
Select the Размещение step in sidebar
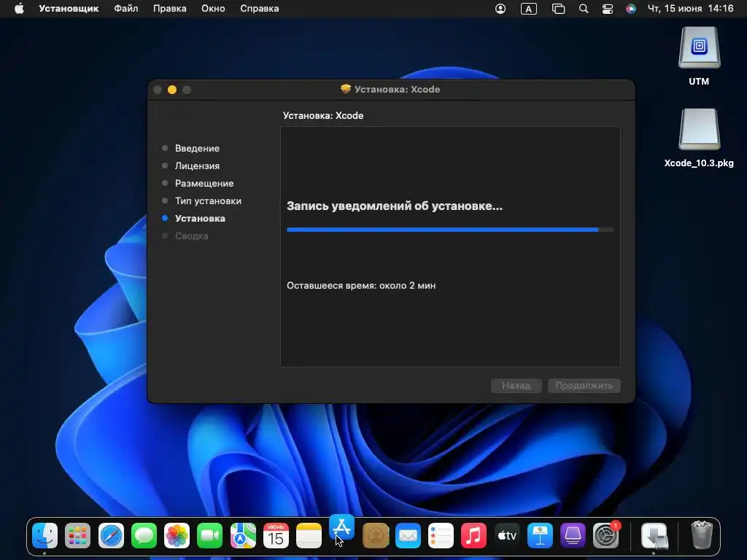tap(204, 183)
